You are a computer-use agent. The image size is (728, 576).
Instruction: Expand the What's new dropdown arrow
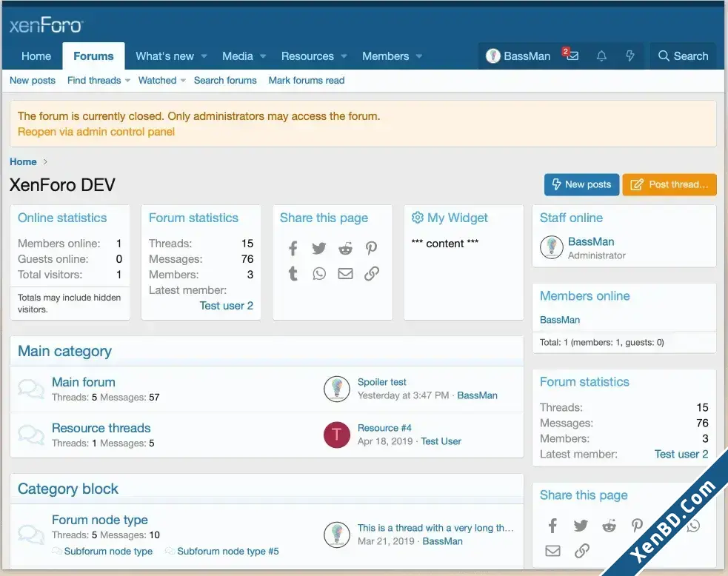pos(204,56)
